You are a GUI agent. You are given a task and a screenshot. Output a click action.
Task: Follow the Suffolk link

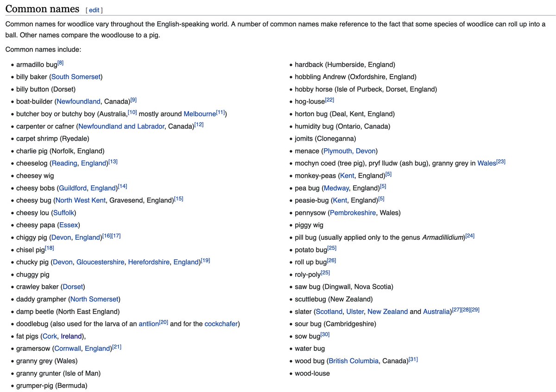[63, 213]
